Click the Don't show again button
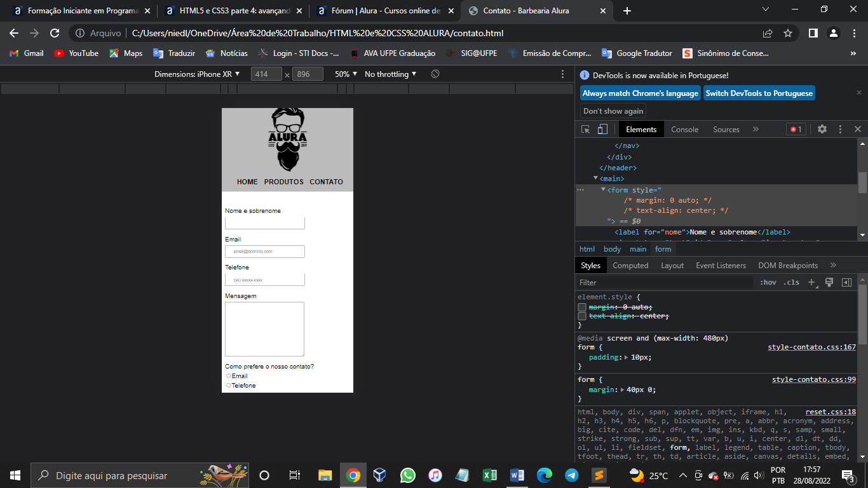Viewport: 868px width, 488px height. click(613, 111)
